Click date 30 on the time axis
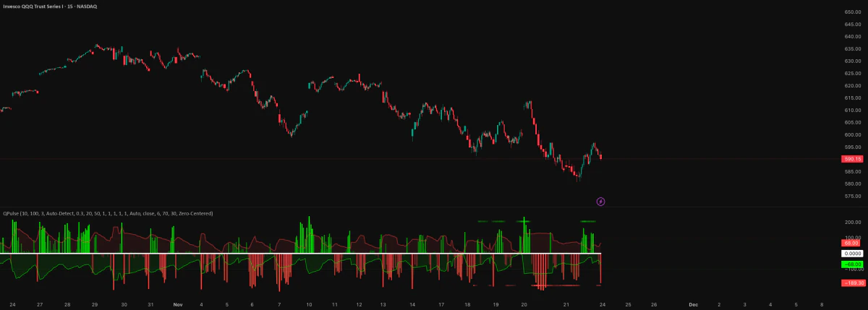Image resolution: width=868 pixels, height=310 pixels. 124,304
